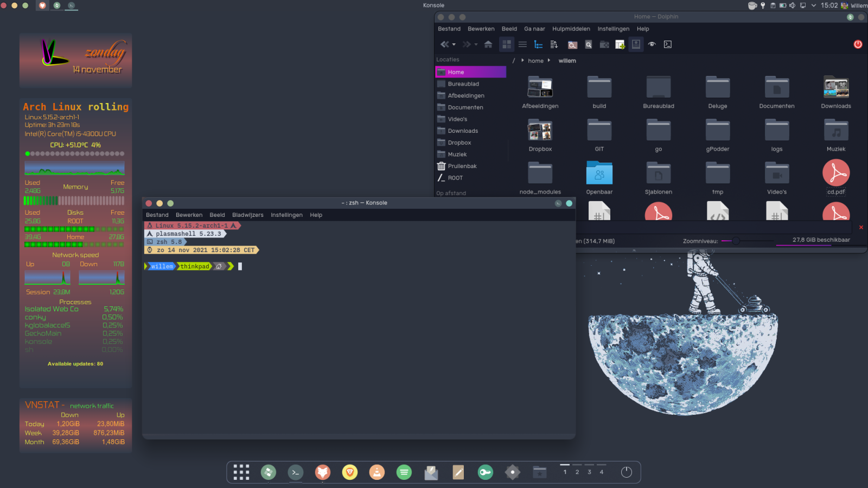Open the forward history dropdown arrow
This screenshot has height=488, width=868.
coord(476,44)
